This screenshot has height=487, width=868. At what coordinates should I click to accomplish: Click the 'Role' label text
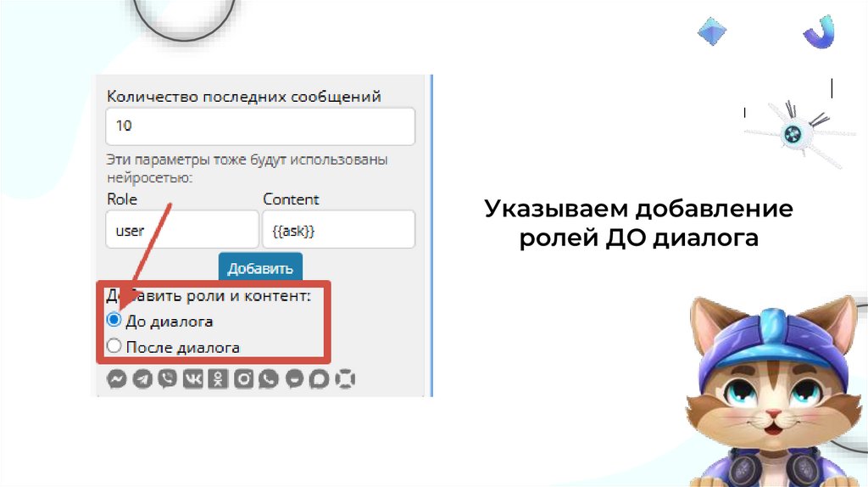(x=122, y=199)
